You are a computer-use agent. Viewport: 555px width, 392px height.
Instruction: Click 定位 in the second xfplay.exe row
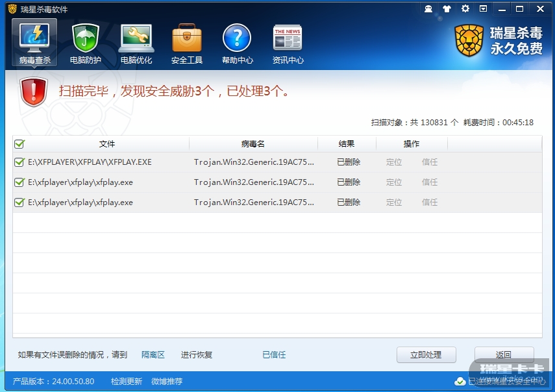pos(394,182)
